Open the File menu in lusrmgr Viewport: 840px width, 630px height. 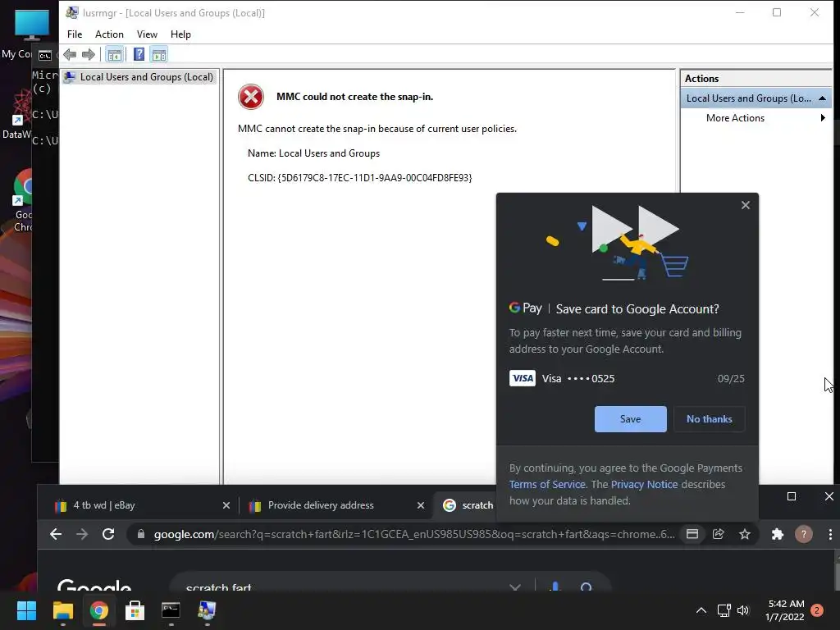click(75, 34)
